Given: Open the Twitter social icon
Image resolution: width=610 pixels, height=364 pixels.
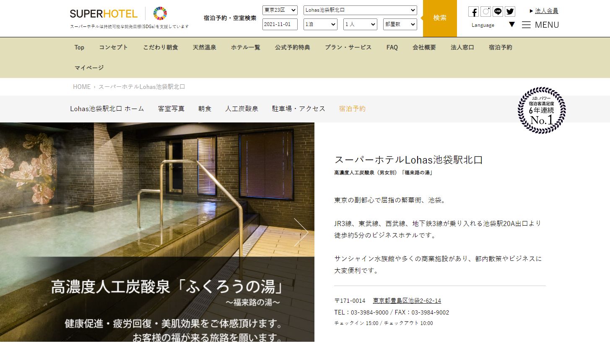Looking at the screenshot, I should [x=510, y=12].
